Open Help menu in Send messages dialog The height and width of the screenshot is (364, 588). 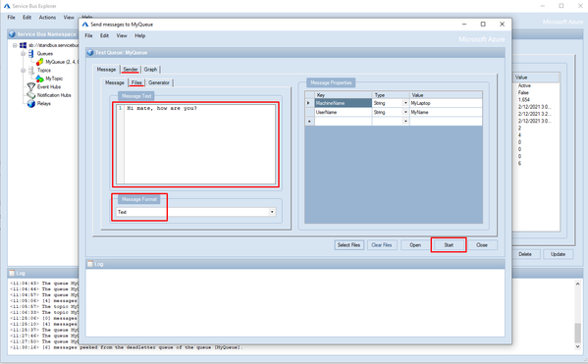pyautogui.click(x=139, y=35)
